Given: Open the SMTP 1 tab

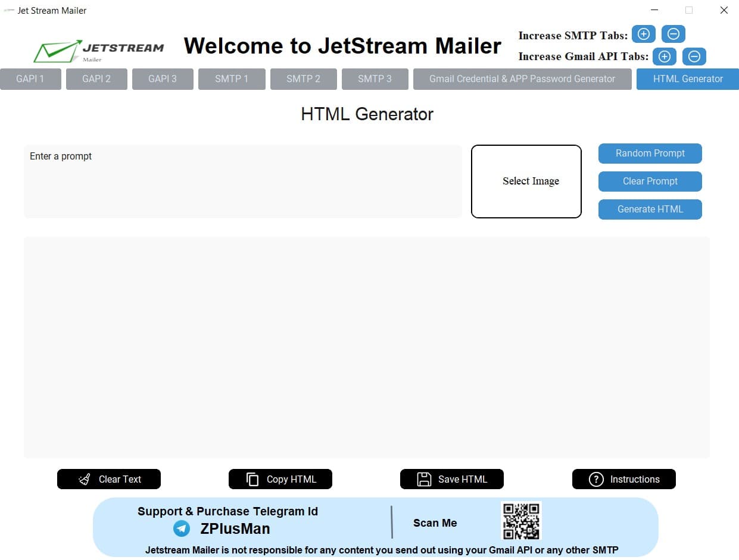Looking at the screenshot, I should 232,79.
